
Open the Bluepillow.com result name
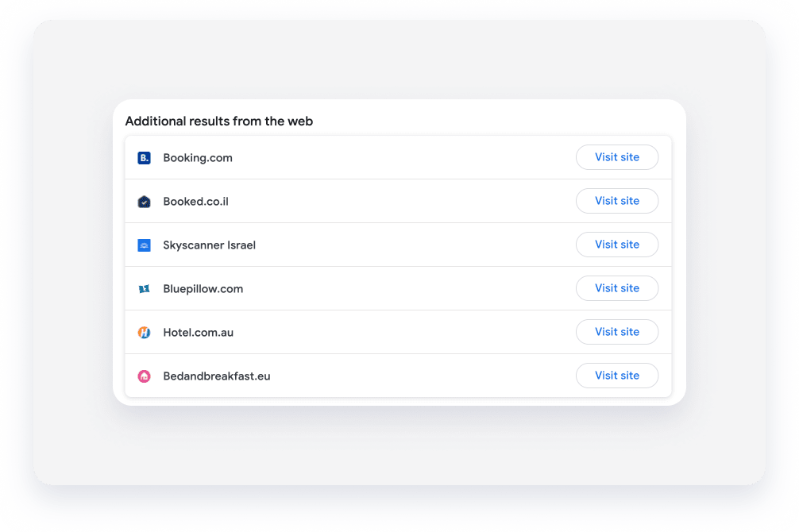pos(203,289)
